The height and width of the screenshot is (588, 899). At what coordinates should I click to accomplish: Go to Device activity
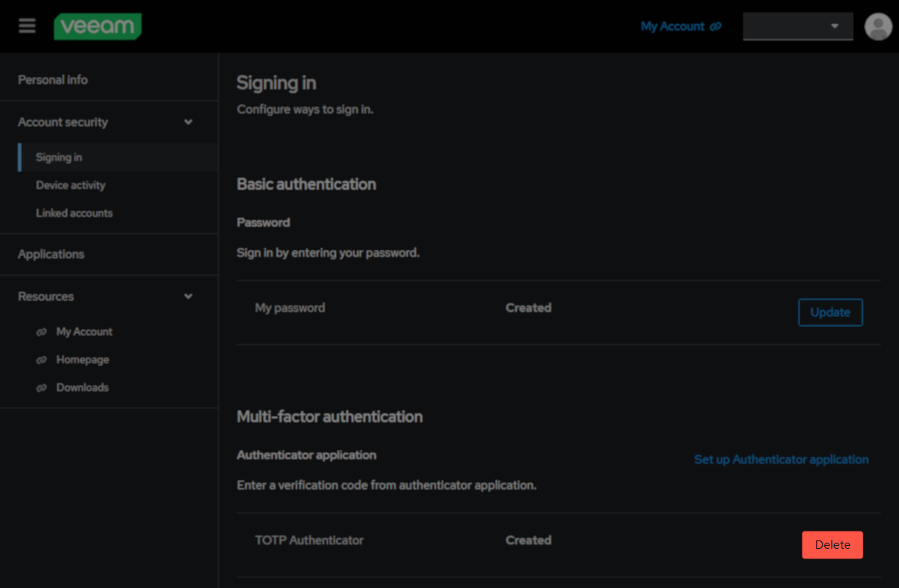[x=70, y=185]
